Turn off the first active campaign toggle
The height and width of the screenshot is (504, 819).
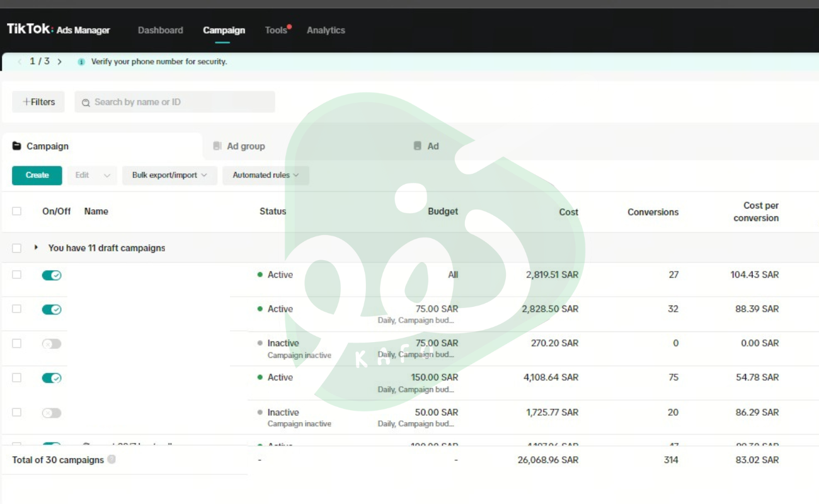click(x=52, y=275)
